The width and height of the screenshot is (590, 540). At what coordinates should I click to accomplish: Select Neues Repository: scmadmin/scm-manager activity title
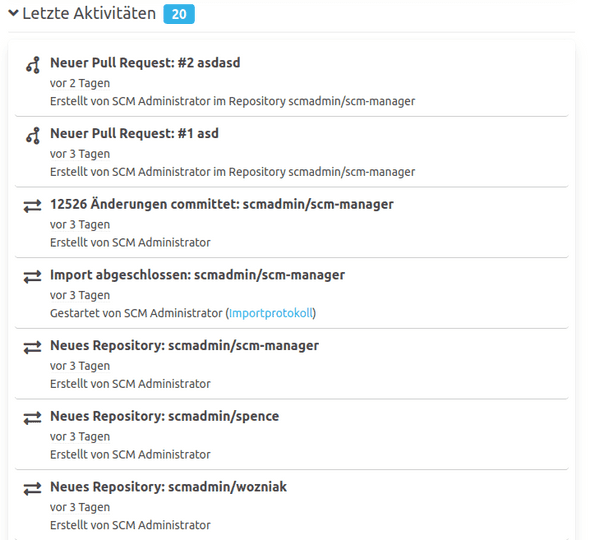coord(184,345)
